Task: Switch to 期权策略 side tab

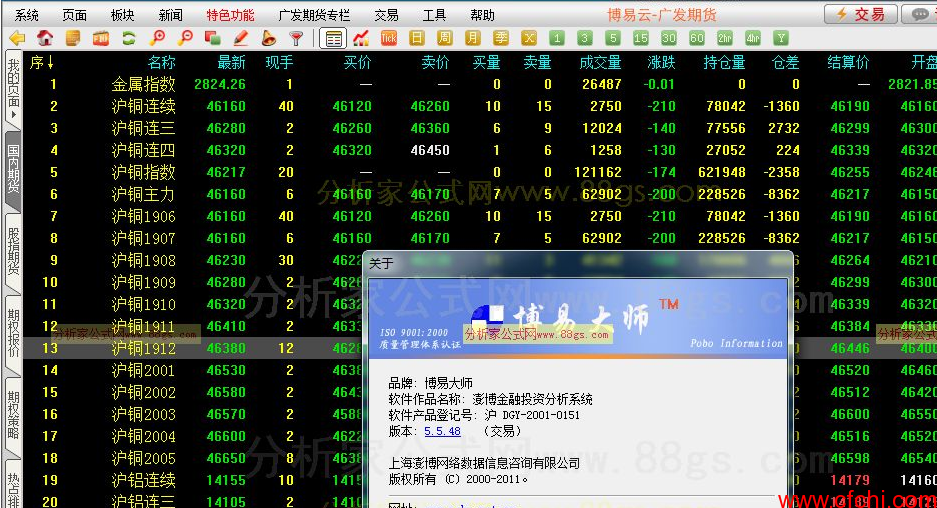Action: [13, 415]
